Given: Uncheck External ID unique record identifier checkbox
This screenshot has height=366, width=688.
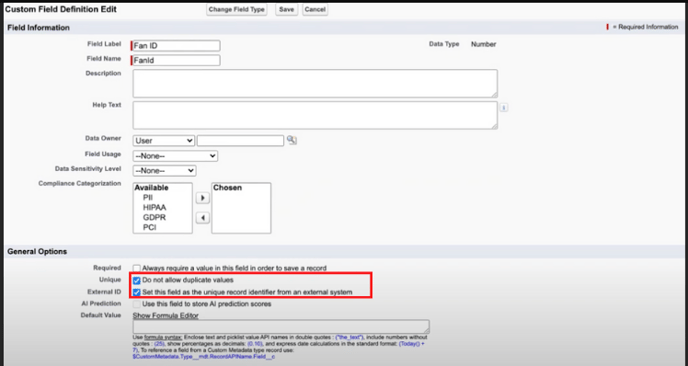Looking at the screenshot, I should [x=137, y=292].
